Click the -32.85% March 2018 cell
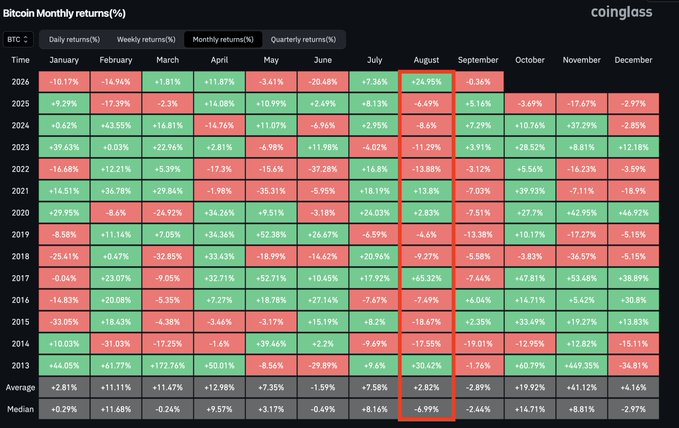Screen dimensions: 679x428 pyautogui.click(x=168, y=256)
